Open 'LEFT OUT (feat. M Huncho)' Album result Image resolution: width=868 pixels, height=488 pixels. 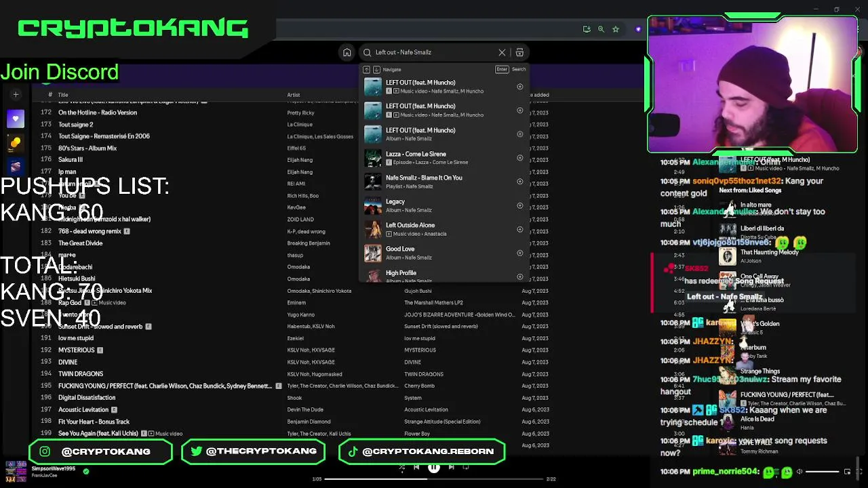point(445,134)
